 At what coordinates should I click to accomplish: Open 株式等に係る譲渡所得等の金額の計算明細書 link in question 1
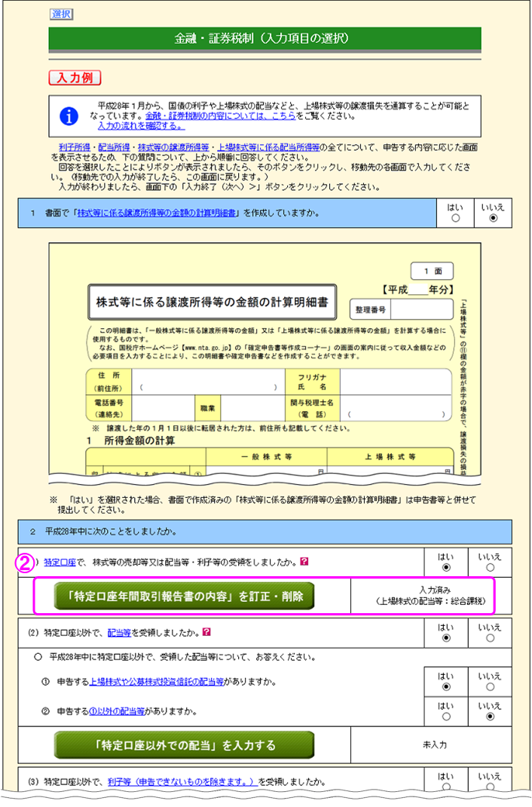coord(157,213)
